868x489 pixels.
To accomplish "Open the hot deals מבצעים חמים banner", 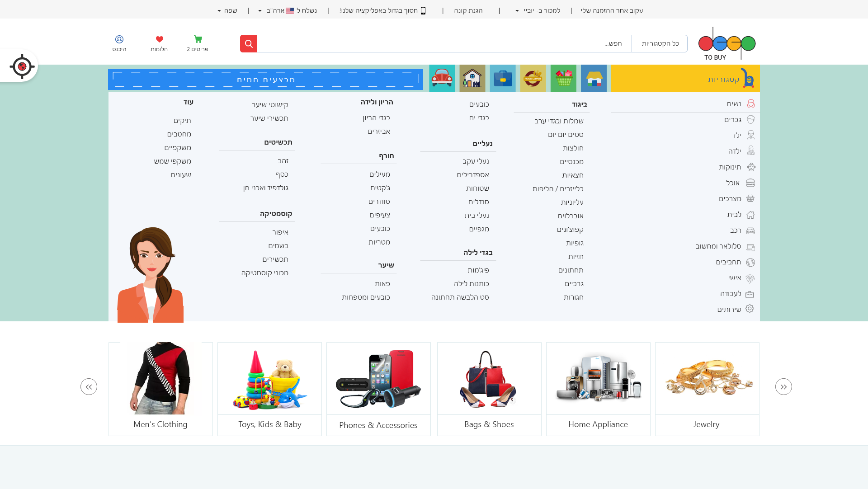I will 266,80.
